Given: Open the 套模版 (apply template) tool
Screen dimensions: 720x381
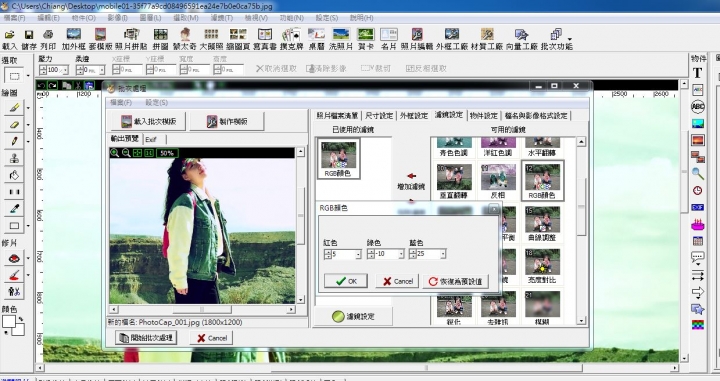Looking at the screenshot, I should [x=101, y=34].
